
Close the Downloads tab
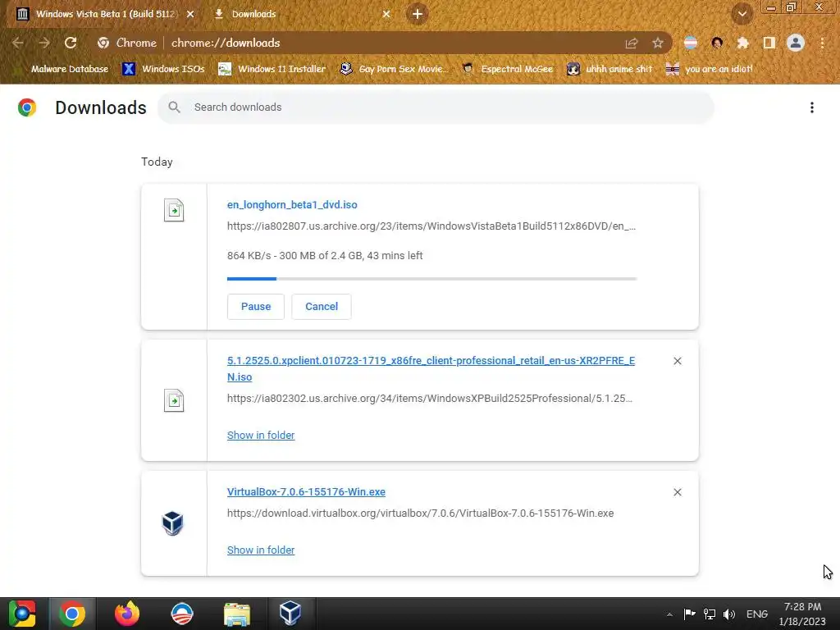(x=386, y=14)
